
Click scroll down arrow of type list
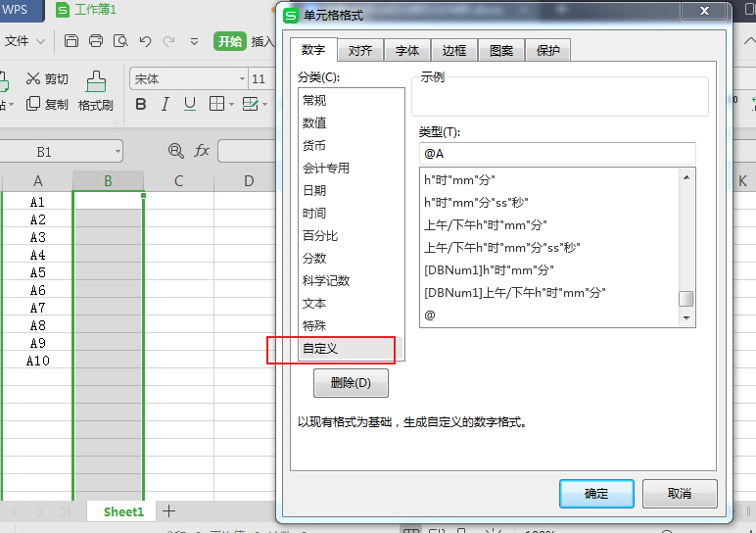click(686, 317)
